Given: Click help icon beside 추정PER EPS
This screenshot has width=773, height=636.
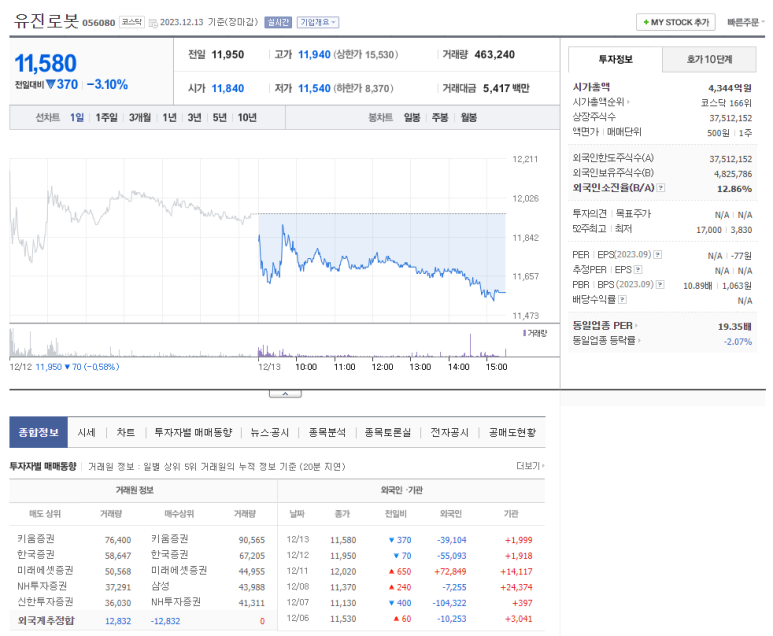Looking at the screenshot, I should pyautogui.click(x=638, y=270).
